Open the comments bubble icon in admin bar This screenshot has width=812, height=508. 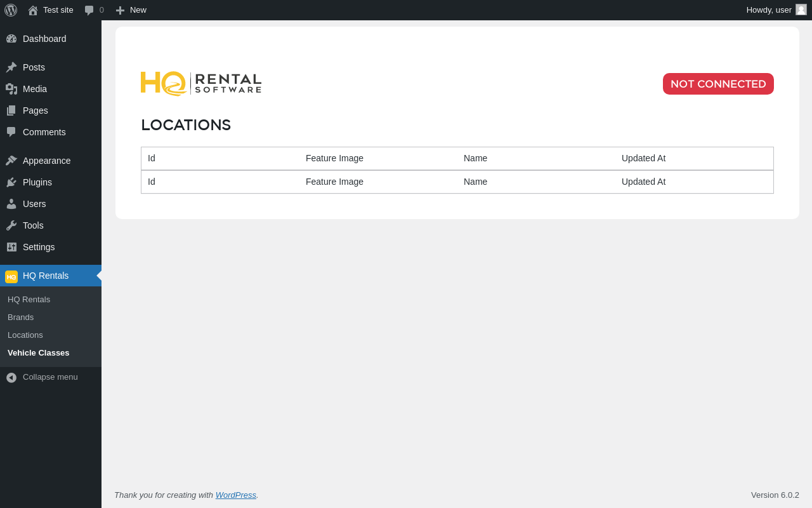89,10
